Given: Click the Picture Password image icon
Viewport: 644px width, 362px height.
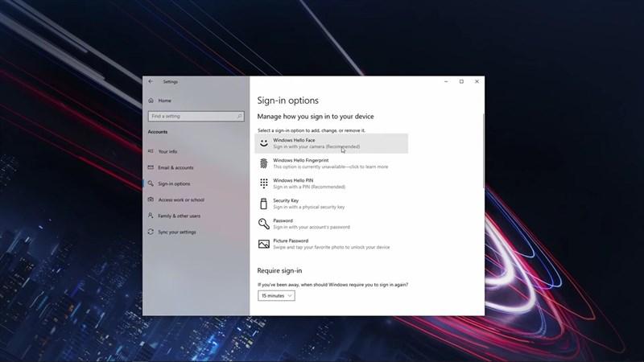Looking at the screenshot, I should click(x=264, y=244).
